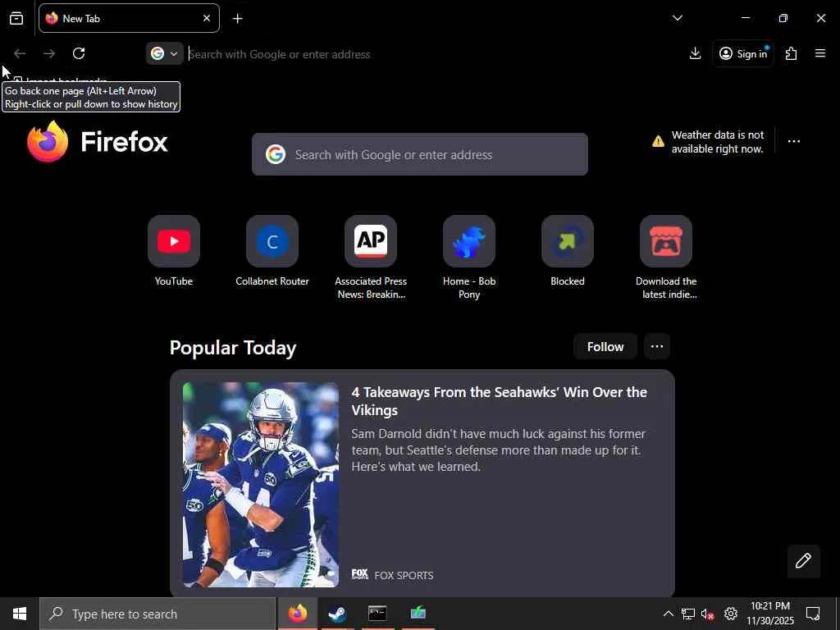Click the Follow button for Popular Today
This screenshot has width=840, height=630.
click(605, 347)
